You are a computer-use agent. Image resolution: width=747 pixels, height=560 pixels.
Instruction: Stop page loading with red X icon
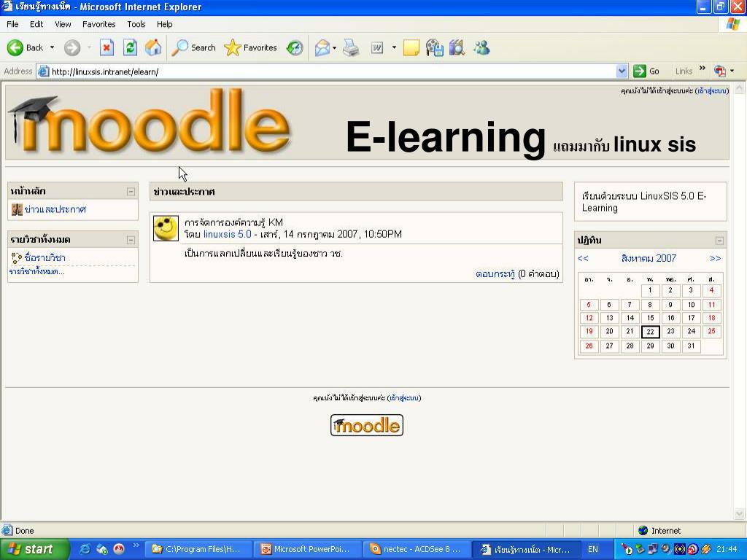pyautogui.click(x=107, y=47)
